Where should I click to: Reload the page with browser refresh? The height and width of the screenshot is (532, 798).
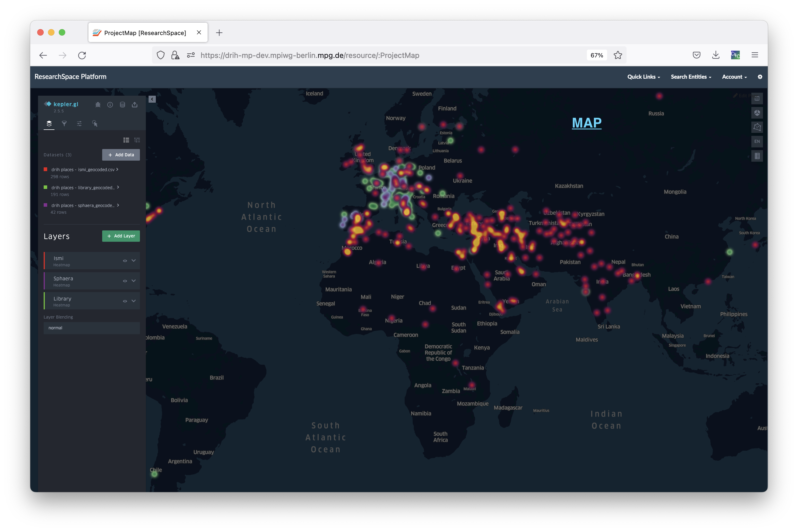click(82, 55)
